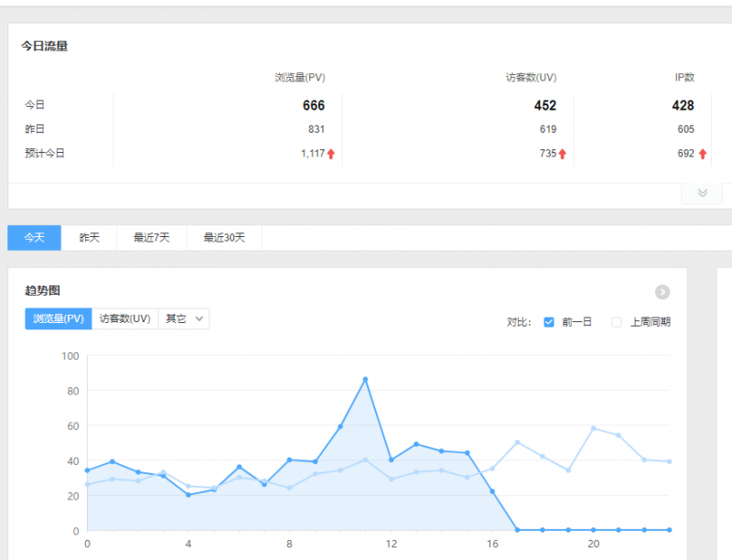The height and width of the screenshot is (560, 732).
Task: Click the IP数 column header
Action: coord(684,78)
